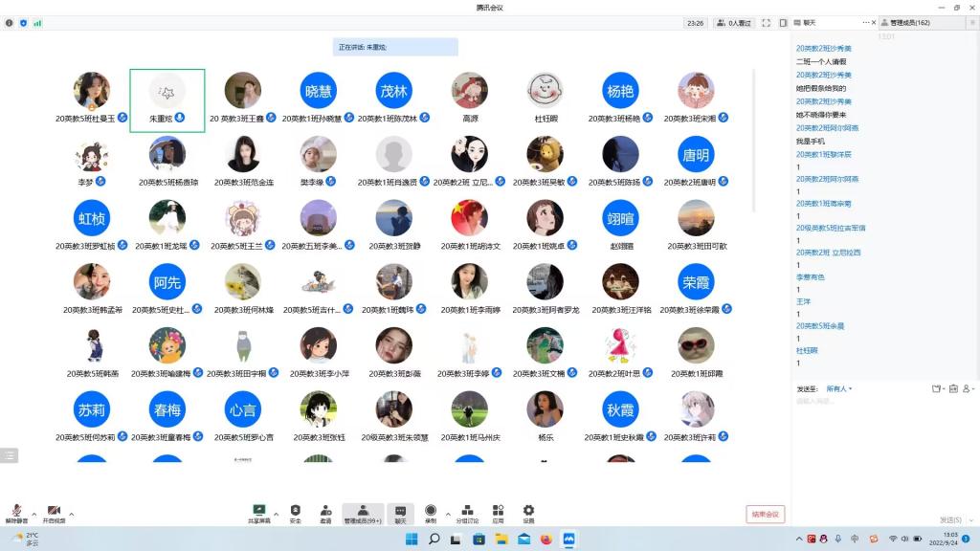Open the Security (安全) shield icon
Viewport: 980px width, 551px height.
(295, 512)
